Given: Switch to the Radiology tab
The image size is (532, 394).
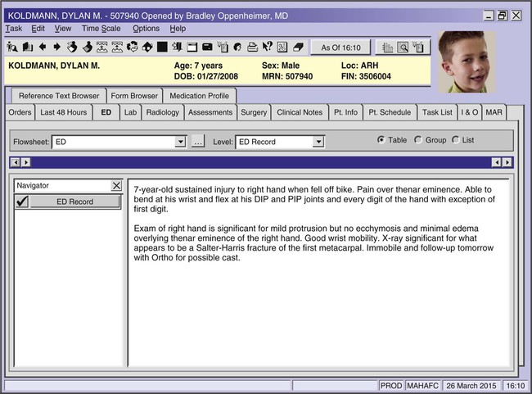Looking at the screenshot, I should pos(162,112).
